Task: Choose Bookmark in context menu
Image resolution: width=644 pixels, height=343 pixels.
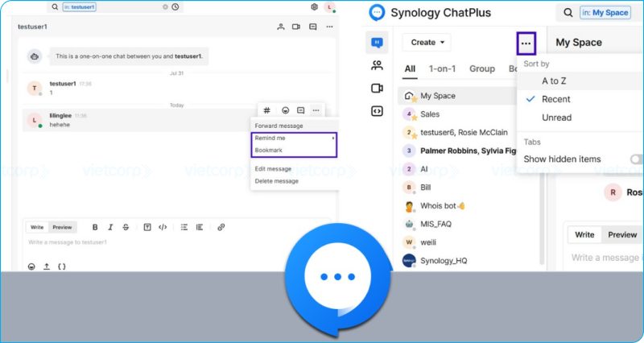Action: (x=269, y=151)
